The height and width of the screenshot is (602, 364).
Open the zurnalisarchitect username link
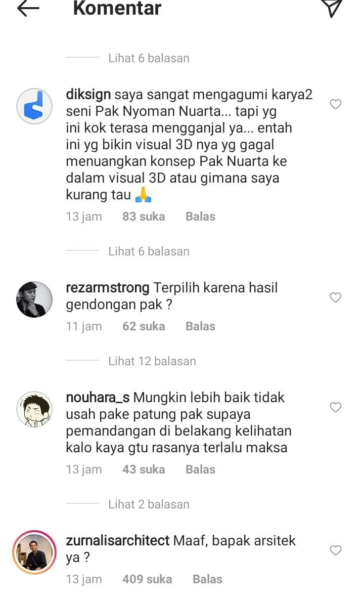pyautogui.click(x=118, y=541)
